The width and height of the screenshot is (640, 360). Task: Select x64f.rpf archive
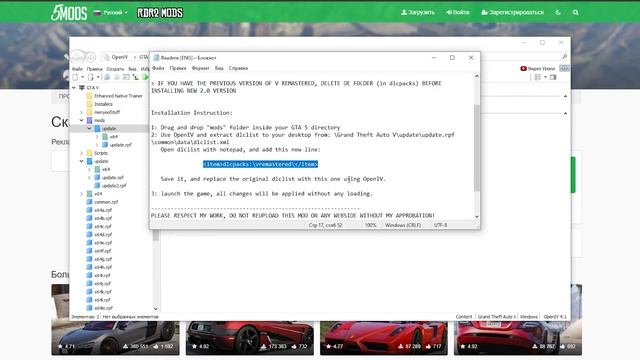click(102, 251)
